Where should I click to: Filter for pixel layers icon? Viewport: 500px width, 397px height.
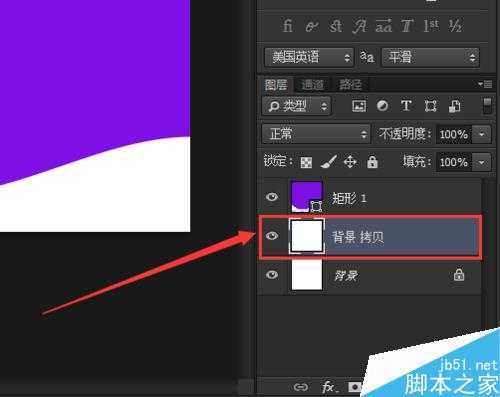pos(359,106)
